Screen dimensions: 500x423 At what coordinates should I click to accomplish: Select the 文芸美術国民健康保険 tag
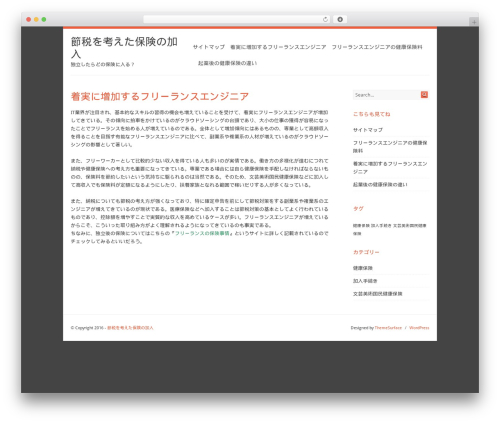390,230
